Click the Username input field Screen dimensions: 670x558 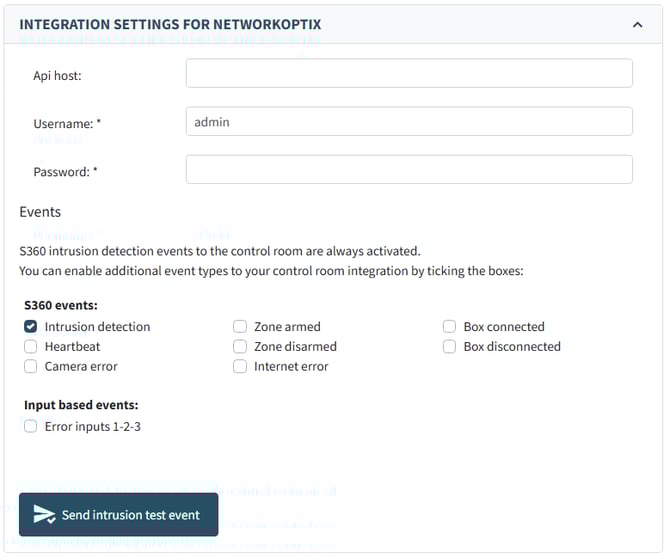pyautogui.click(x=409, y=122)
